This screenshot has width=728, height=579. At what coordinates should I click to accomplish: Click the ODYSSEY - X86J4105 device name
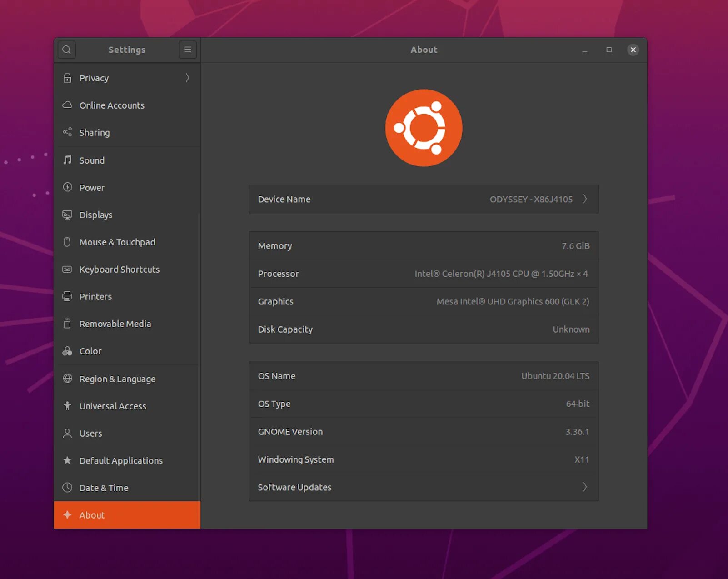[531, 199]
